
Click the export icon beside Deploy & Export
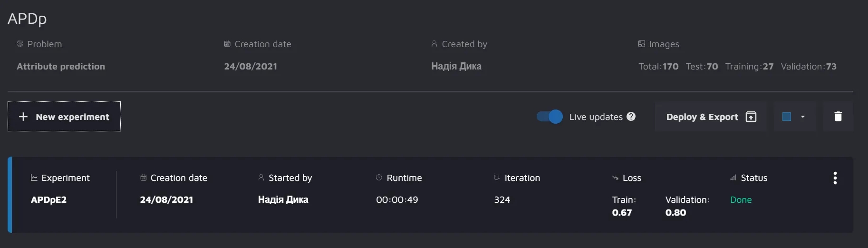point(751,117)
